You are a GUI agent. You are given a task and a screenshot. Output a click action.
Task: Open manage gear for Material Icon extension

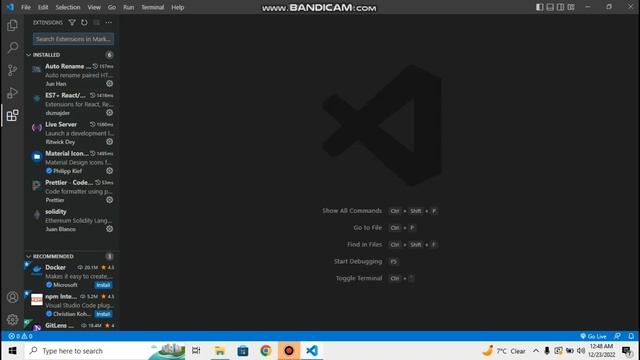(109, 171)
